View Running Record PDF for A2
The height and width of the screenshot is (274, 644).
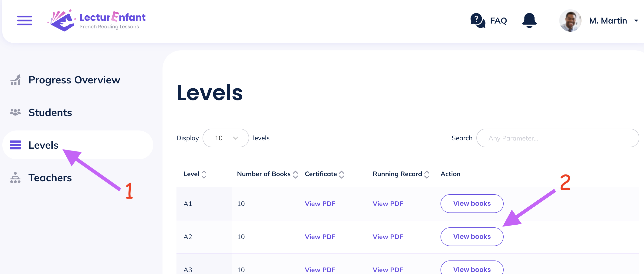tap(388, 237)
